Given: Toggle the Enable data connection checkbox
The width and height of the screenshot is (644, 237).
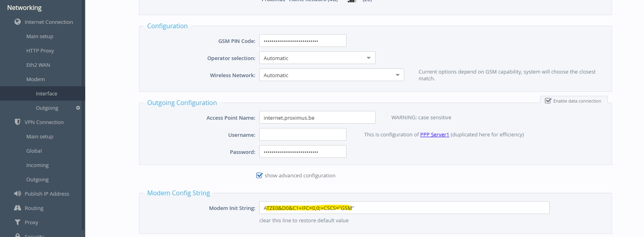Looking at the screenshot, I should (x=548, y=101).
